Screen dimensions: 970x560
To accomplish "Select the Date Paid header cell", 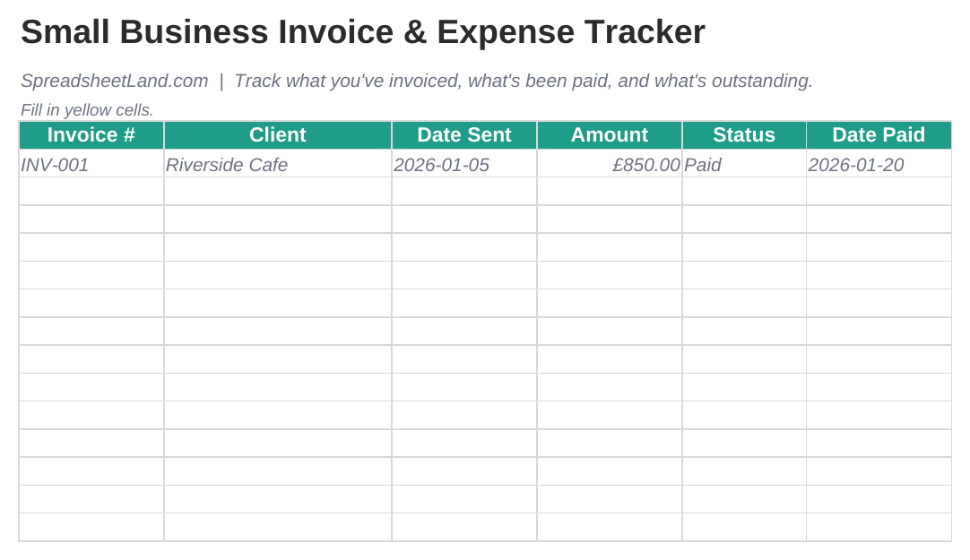I will tap(879, 134).
